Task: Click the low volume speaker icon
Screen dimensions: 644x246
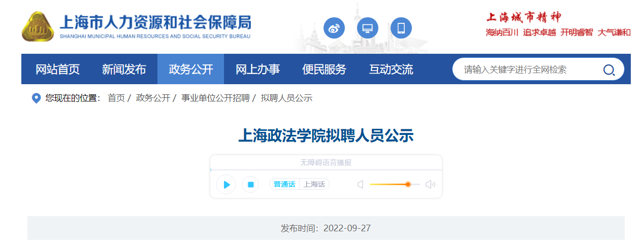Action: click(361, 184)
